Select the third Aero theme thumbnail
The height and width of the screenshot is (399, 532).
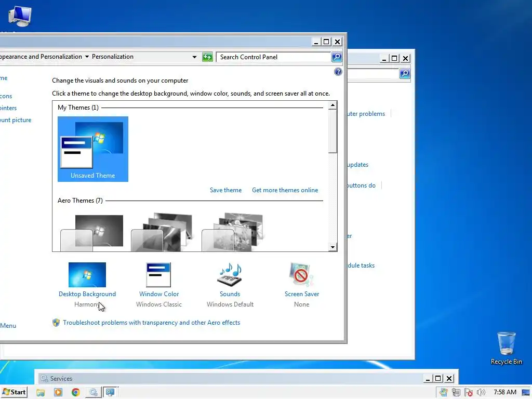[x=232, y=232]
